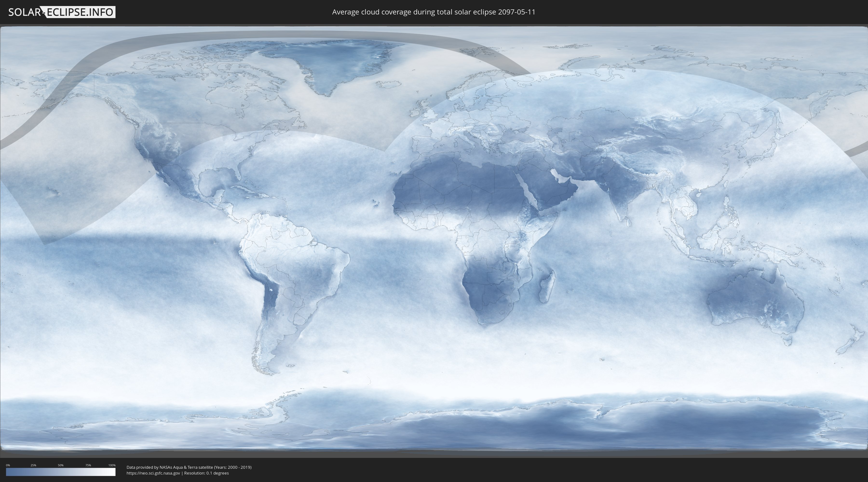The image size is (868, 482).
Task: Click the 75% legend label
Action: pos(88,465)
